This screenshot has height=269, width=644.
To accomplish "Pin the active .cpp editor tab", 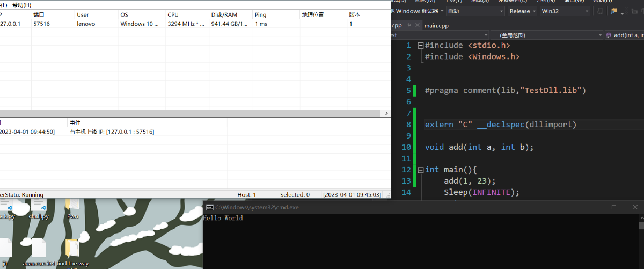I will click(409, 25).
